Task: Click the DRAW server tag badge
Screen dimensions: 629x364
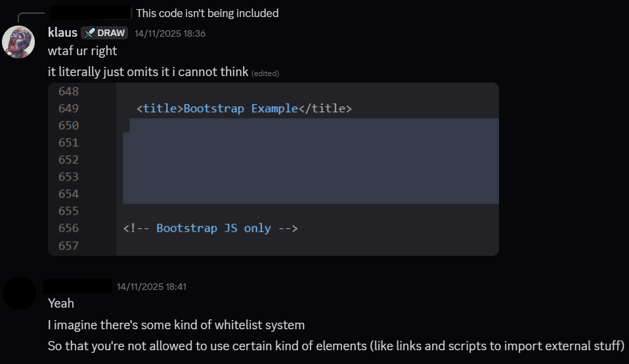Action: click(104, 33)
